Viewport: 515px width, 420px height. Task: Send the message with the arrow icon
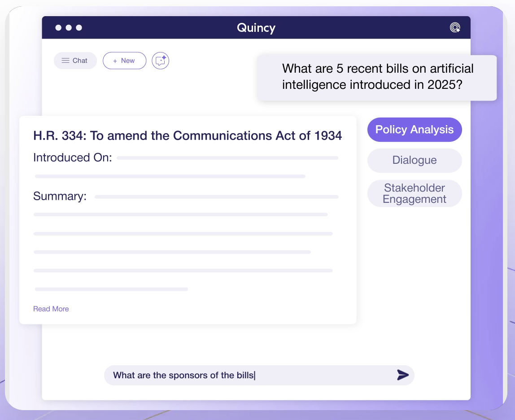pos(403,375)
